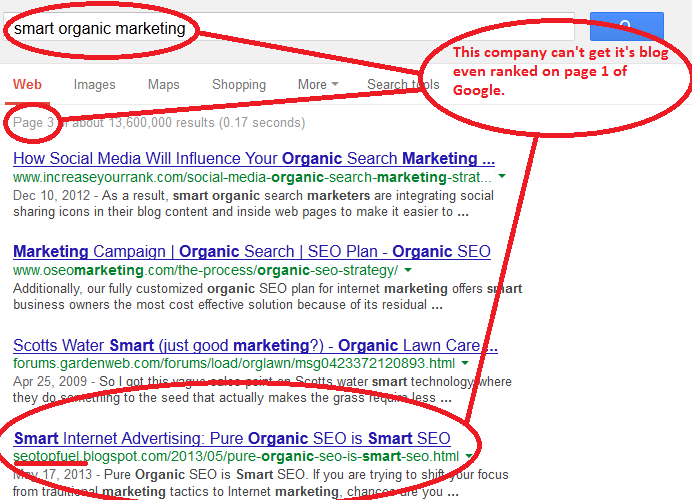Viewport: 692px width, 500px height.
Task: Expand arrow next to seotopfuel.blogspot.com URL
Action: [x=469, y=456]
